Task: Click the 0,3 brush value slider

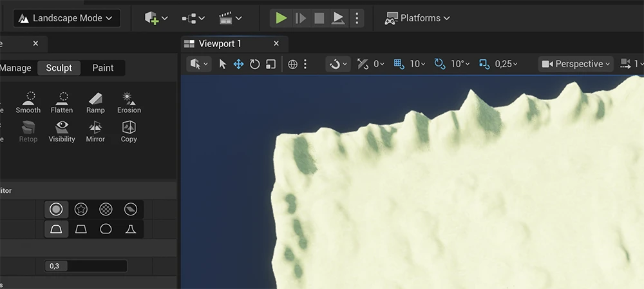Action: pos(85,266)
